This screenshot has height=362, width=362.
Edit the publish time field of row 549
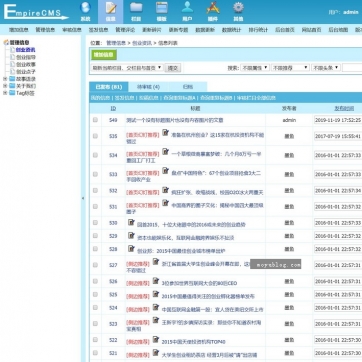pyautogui.click(x=338, y=120)
